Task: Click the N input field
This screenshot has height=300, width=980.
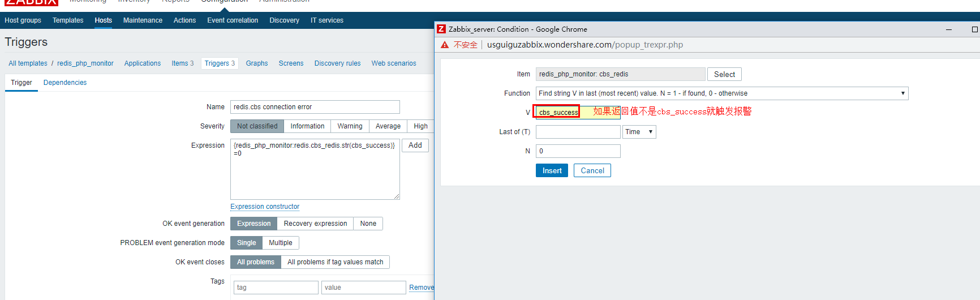Action: pos(578,151)
